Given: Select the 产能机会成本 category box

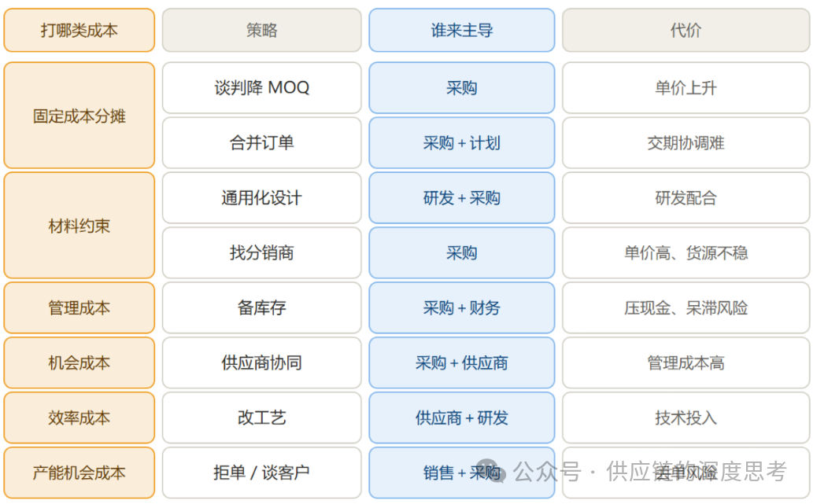Looking at the screenshot, I should (79, 473).
